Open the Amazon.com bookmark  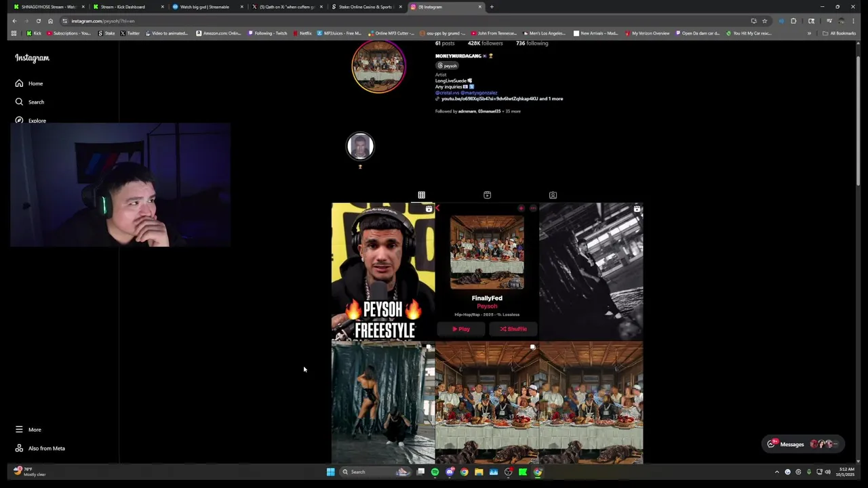[218, 33]
